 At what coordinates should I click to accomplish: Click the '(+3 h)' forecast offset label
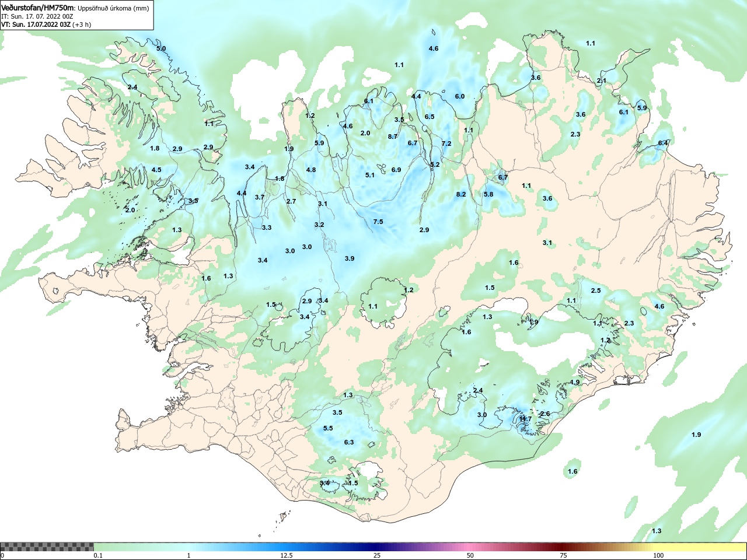82,25
